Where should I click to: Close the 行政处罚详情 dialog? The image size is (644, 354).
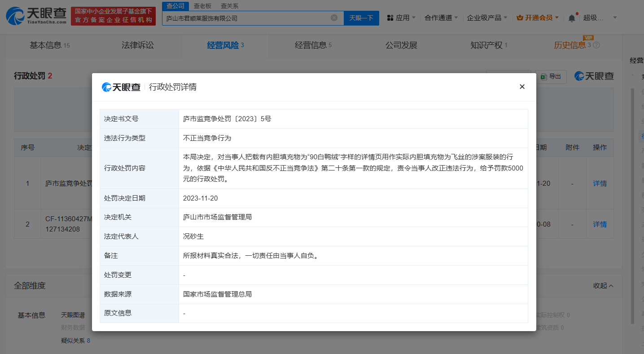(522, 87)
